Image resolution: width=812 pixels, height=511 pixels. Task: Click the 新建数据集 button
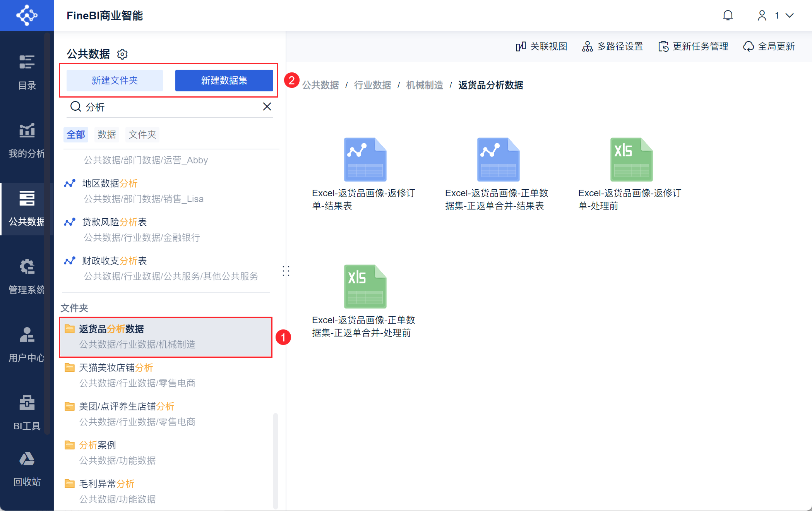point(224,81)
